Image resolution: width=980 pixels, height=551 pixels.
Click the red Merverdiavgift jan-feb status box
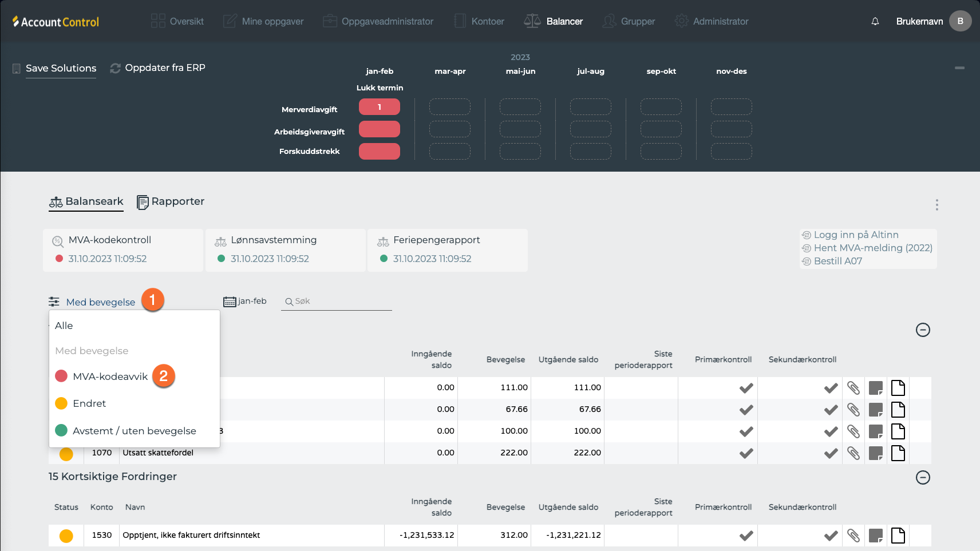379,107
